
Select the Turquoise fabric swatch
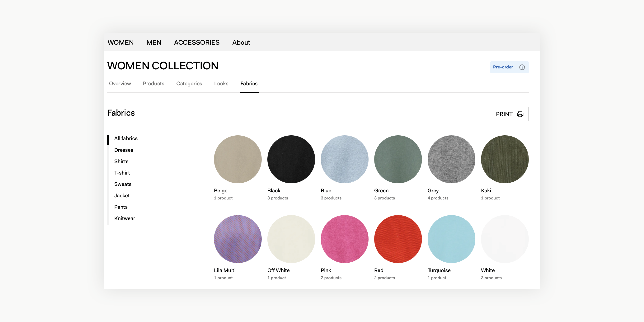[x=451, y=239]
